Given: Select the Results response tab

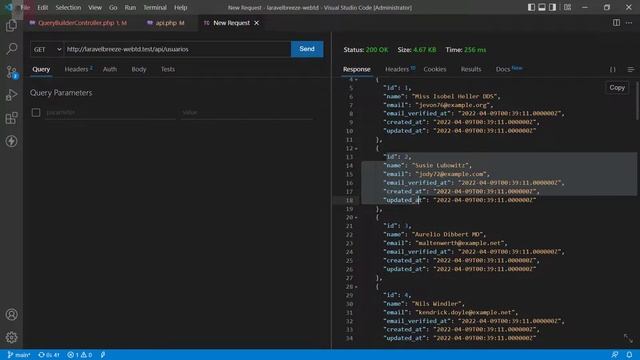Looking at the screenshot, I should click(471, 69).
